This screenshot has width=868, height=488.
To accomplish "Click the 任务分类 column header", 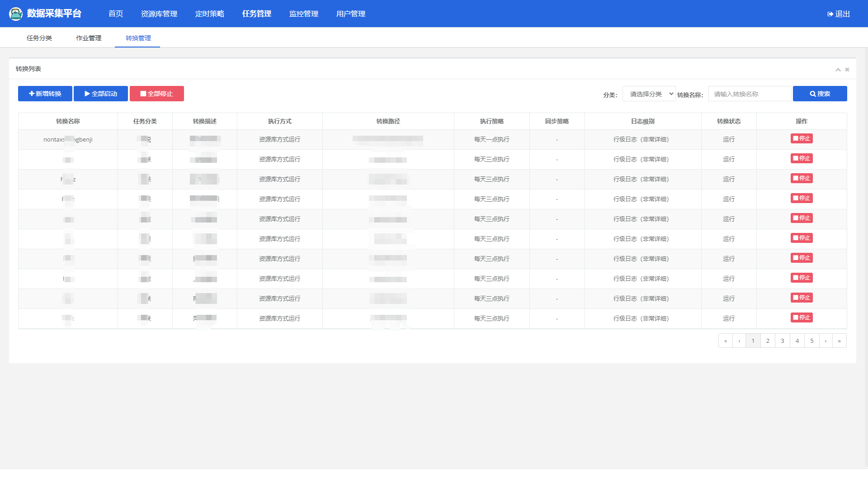I will [145, 121].
